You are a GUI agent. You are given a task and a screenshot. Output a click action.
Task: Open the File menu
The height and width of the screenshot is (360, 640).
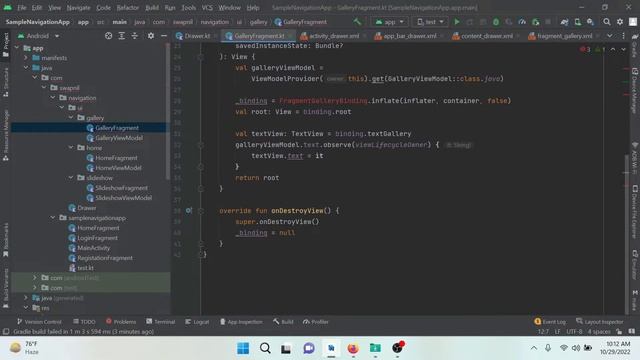(x=22, y=7)
